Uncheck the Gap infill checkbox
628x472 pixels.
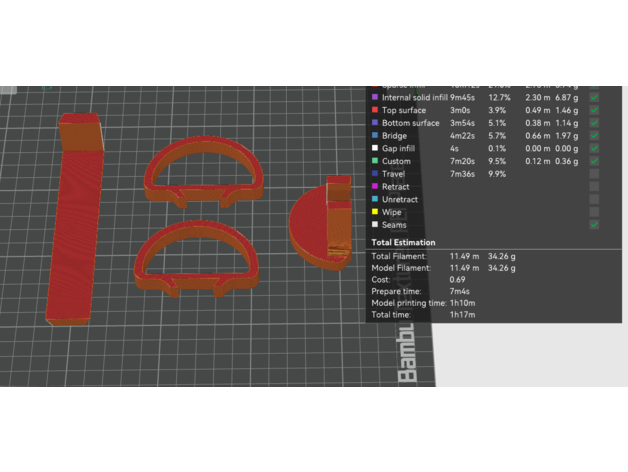[594, 148]
